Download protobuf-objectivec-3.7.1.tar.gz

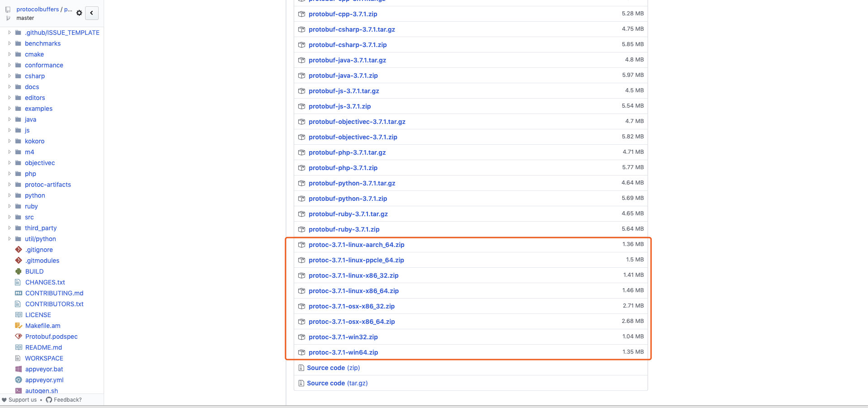click(x=357, y=122)
